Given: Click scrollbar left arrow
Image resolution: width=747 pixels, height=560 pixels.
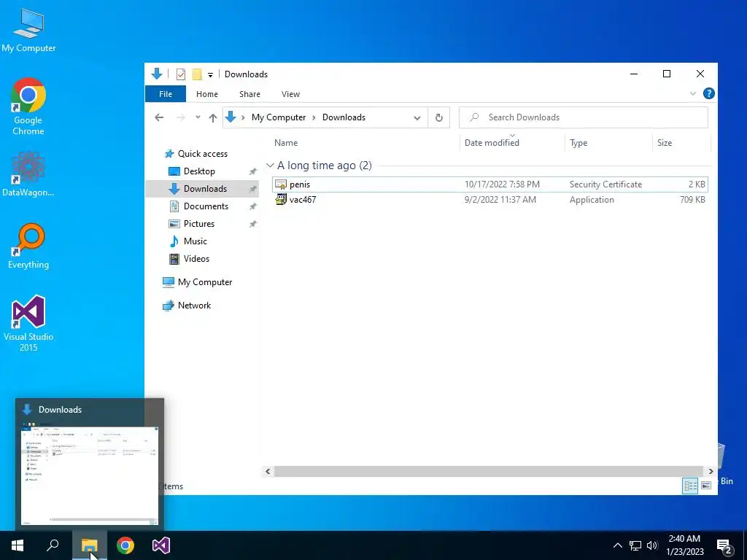Looking at the screenshot, I should [x=268, y=472].
